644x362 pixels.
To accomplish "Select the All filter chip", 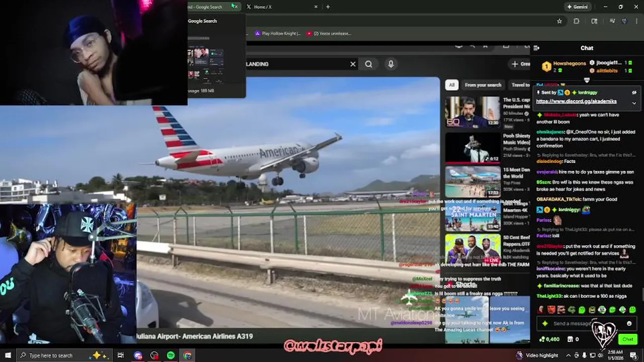I will pyautogui.click(x=452, y=85).
